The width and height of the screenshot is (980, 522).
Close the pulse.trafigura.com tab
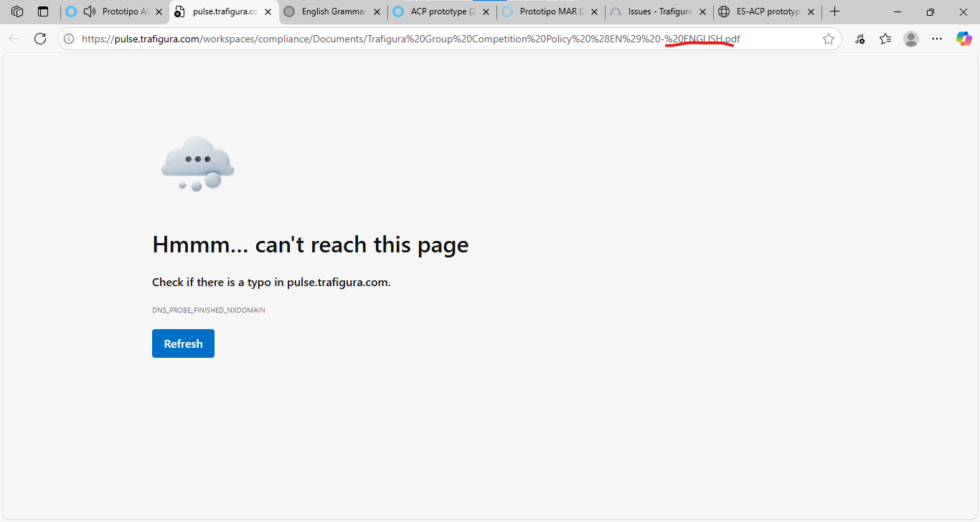pos(268,11)
